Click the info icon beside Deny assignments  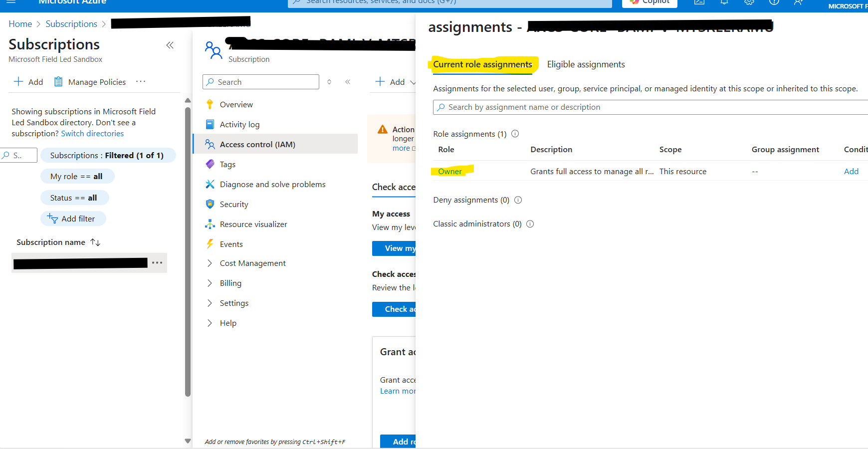click(518, 200)
